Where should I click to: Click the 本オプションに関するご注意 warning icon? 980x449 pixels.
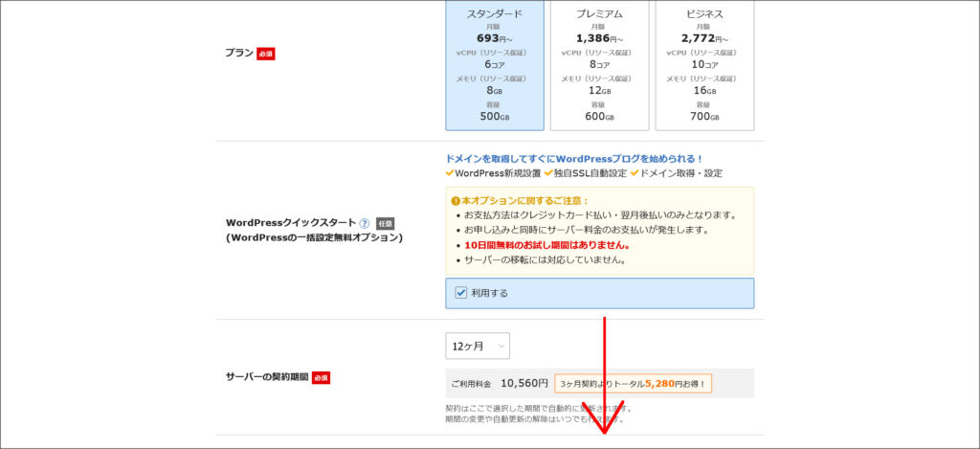click(456, 201)
